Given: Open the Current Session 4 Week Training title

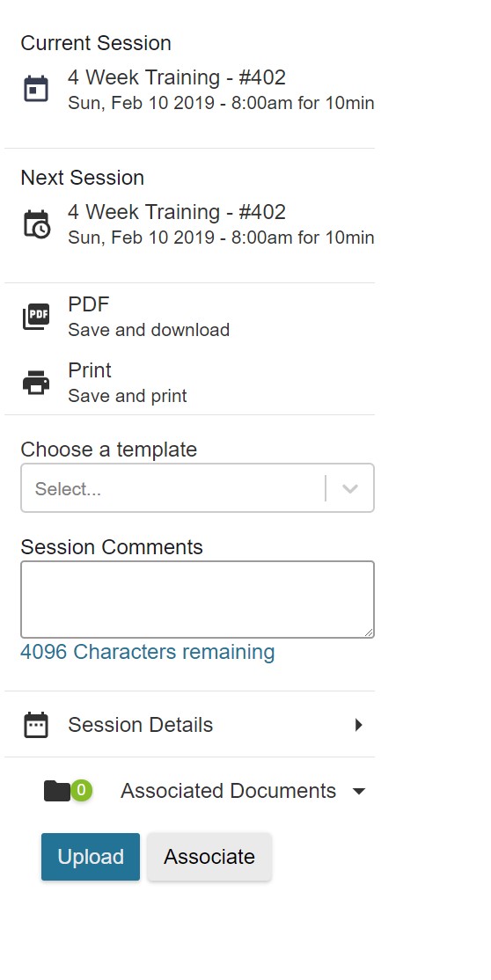Looking at the screenshot, I should coord(177,77).
